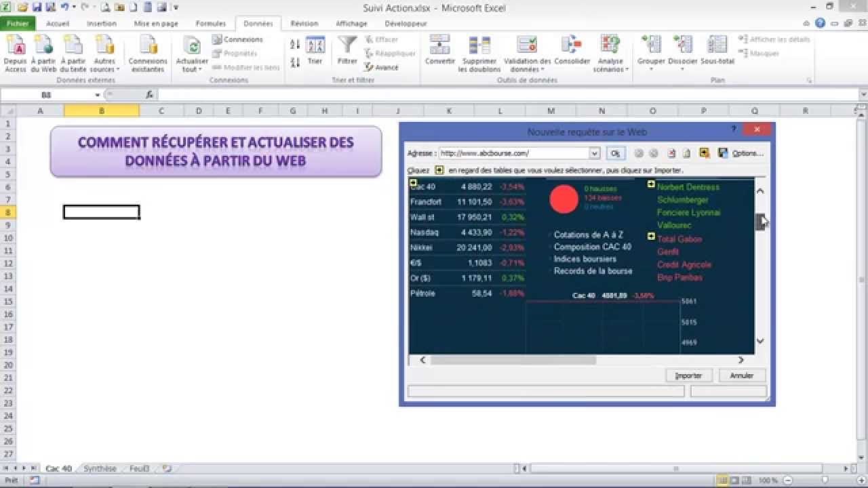868x488 pixels.
Task: Click the Importer button
Action: tap(688, 375)
